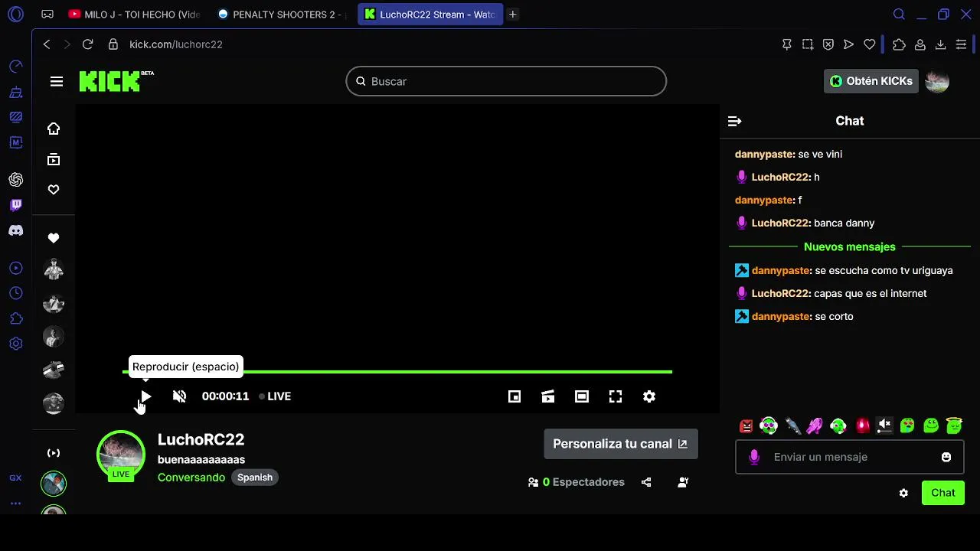
Task: Click the Kick sidebar live broadcast icon below the avatars
Action: pos(54,453)
